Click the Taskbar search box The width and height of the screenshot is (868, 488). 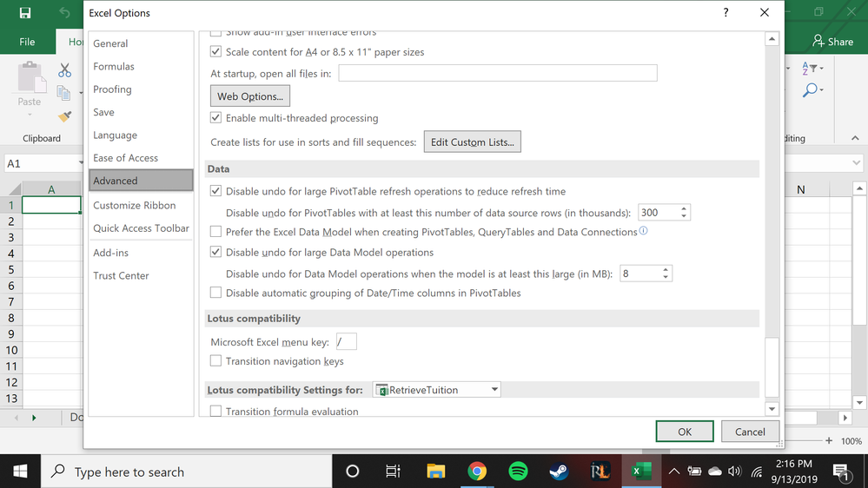point(187,472)
